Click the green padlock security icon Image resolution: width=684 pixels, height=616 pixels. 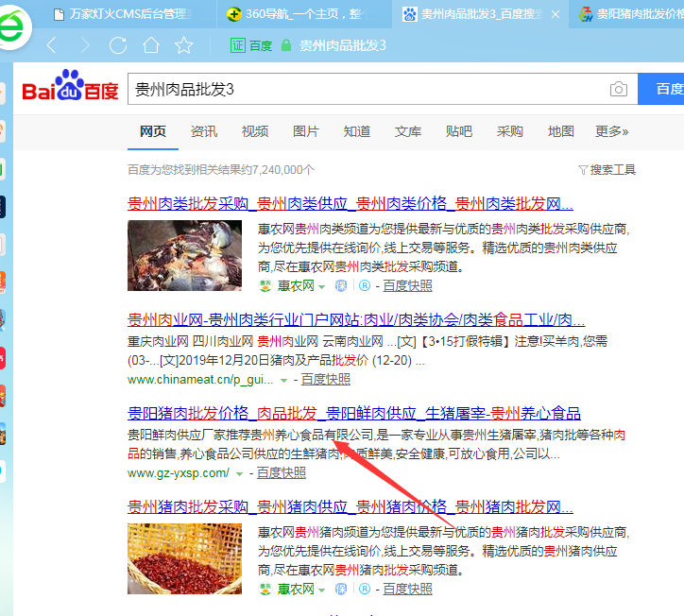click(x=286, y=45)
